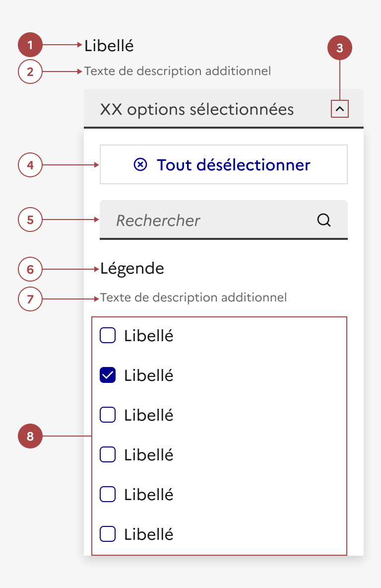Click the Légende heading text
The height and width of the screenshot is (588, 381).
pos(132,269)
